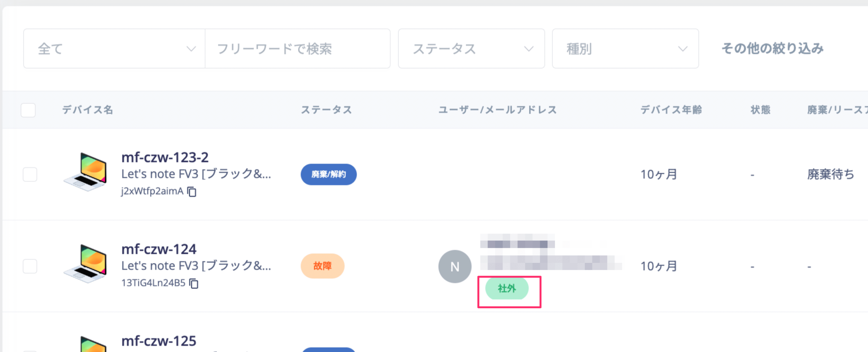
Task: Open device mf-czw-124 details
Action: 159,249
